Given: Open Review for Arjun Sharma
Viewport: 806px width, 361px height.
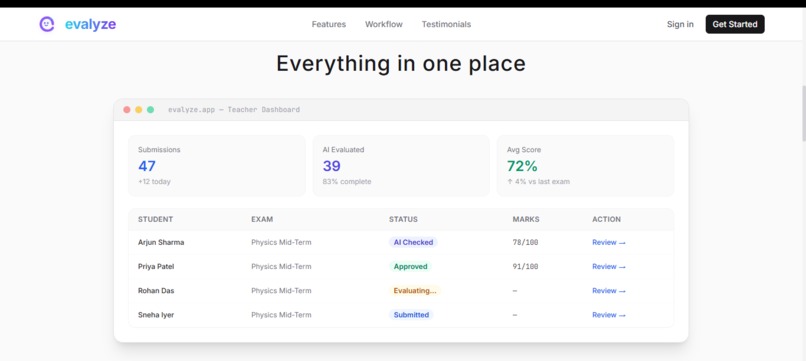Looking at the screenshot, I should point(609,242).
